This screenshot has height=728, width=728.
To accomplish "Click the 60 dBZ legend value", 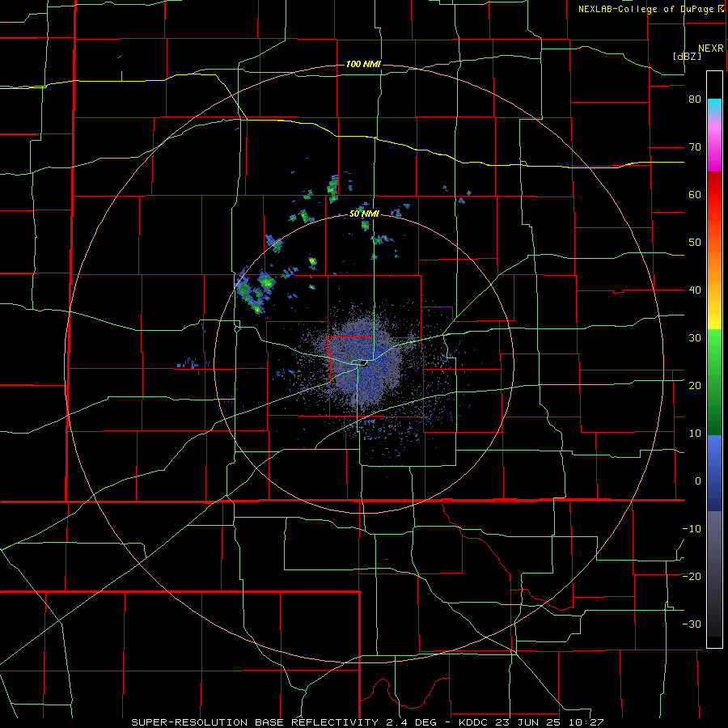I will (695, 194).
